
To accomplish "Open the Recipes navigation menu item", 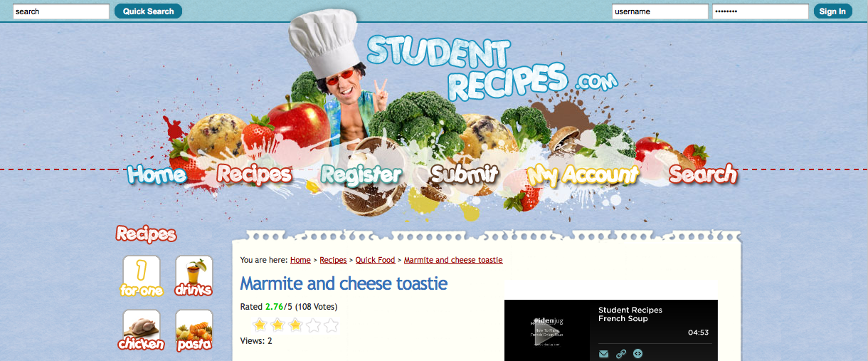I will [x=254, y=174].
